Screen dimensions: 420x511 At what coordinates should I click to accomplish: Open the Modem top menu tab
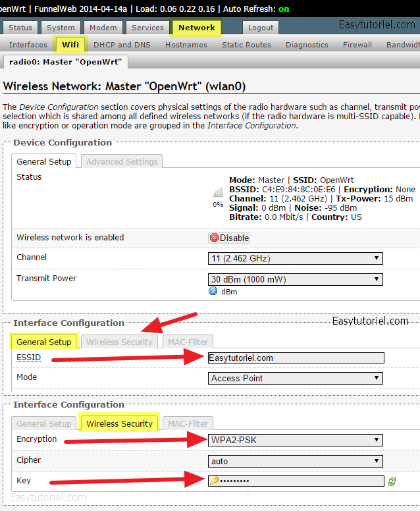103,28
